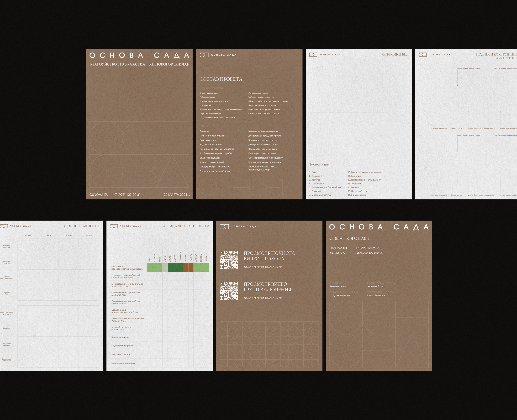Image resolution: width=517 pixels, height=420 pixels.
Task: Click the large outlined ОСНОВА monogram on the cover
Action: [139, 154]
